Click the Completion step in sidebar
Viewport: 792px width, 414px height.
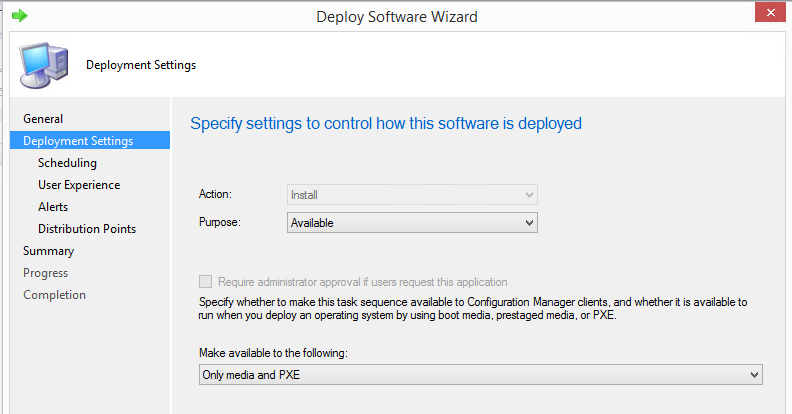(55, 295)
